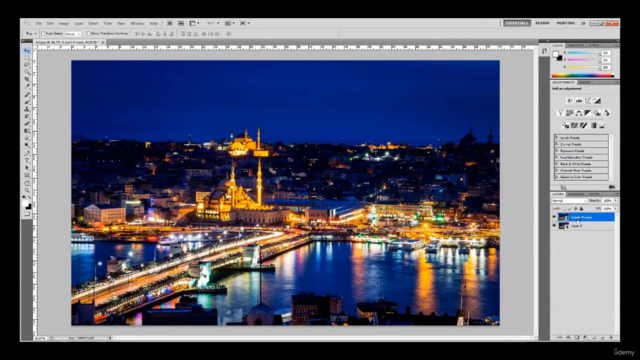Image resolution: width=640 pixels, height=360 pixels.
Task: Select the Layer 0 thumbnail
Action: (564, 226)
